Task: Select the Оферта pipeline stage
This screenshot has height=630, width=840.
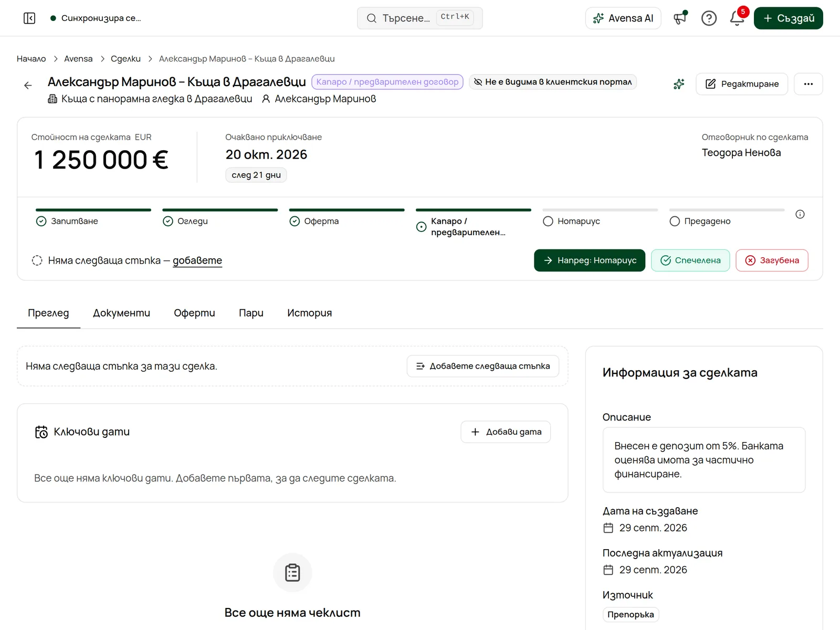Action: (346, 219)
